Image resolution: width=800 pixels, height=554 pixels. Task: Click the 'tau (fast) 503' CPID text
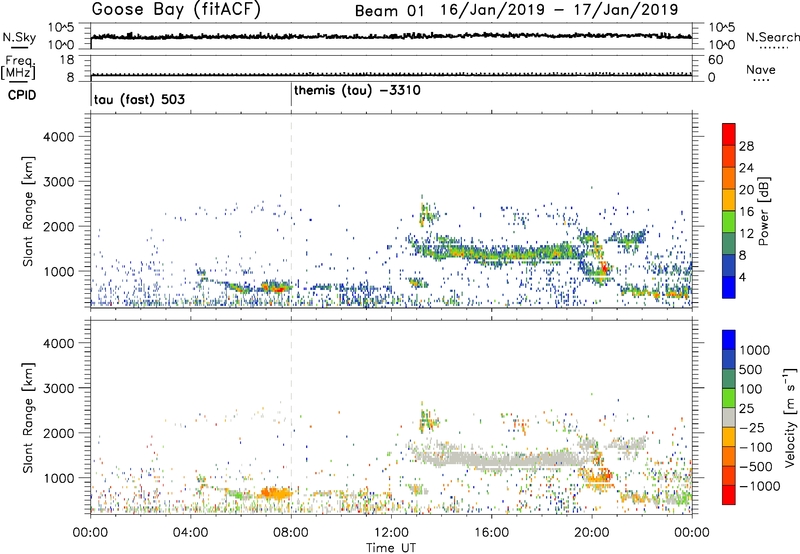click(139, 99)
